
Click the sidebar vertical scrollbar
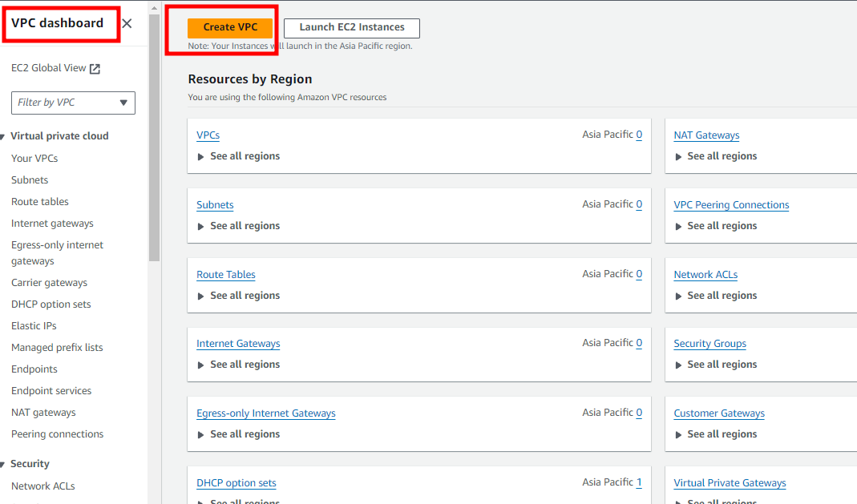point(154,136)
